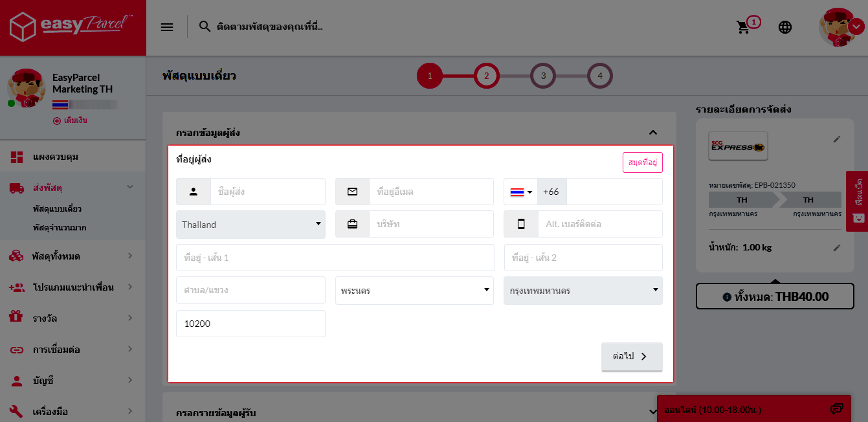This screenshot has height=422, width=868.
Task: Focus the subdistrict field
Action: pos(250,290)
